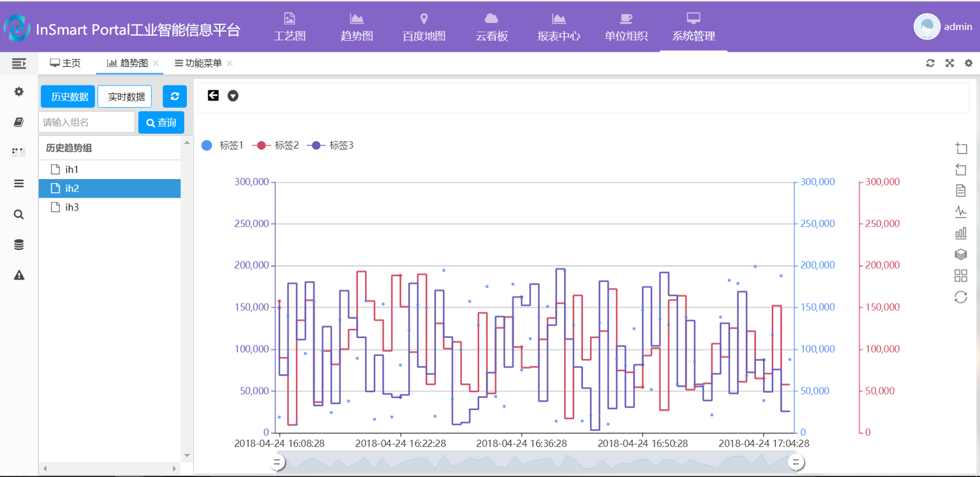Click the 2018-04-24 17:04:28 axis label

(764, 443)
